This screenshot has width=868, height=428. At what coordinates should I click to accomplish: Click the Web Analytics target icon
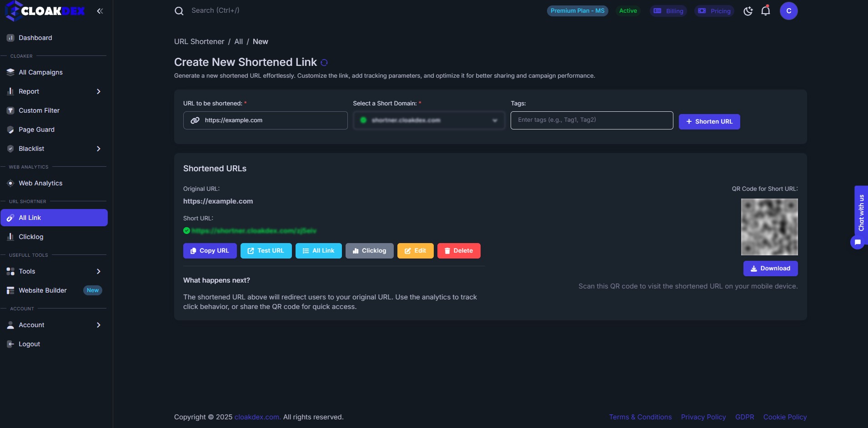click(x=10, y=183)
